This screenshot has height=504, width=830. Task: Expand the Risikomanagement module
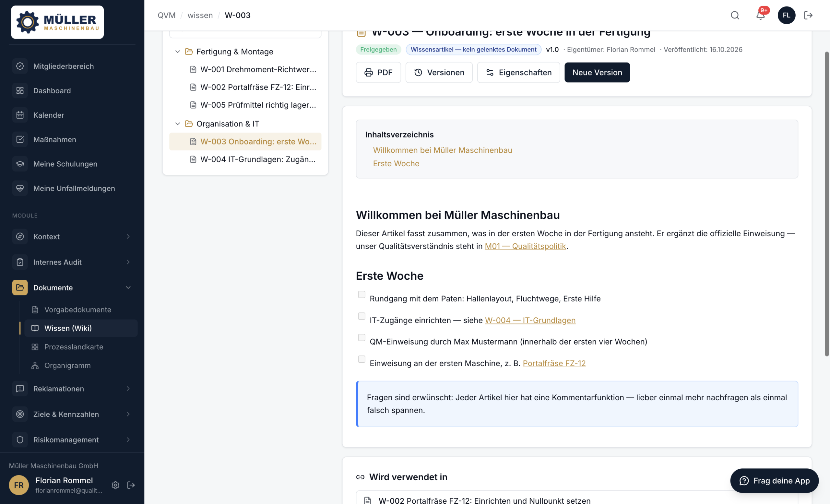click(72, 440)
